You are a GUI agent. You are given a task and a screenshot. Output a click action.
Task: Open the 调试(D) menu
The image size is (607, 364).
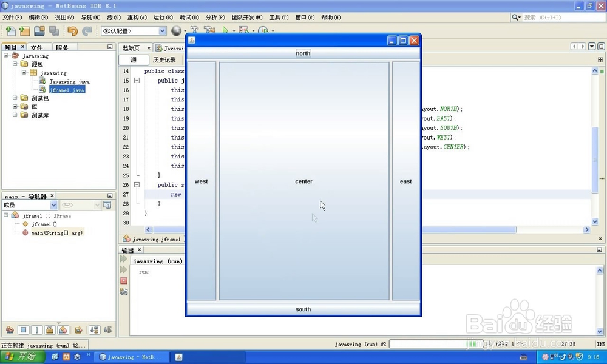click(189, 18)
